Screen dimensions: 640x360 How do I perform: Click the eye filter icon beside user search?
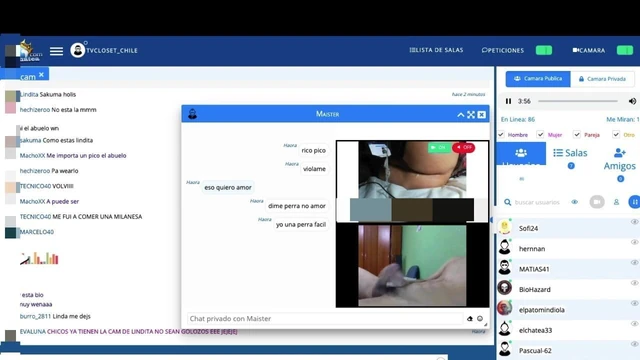[575, 202]
